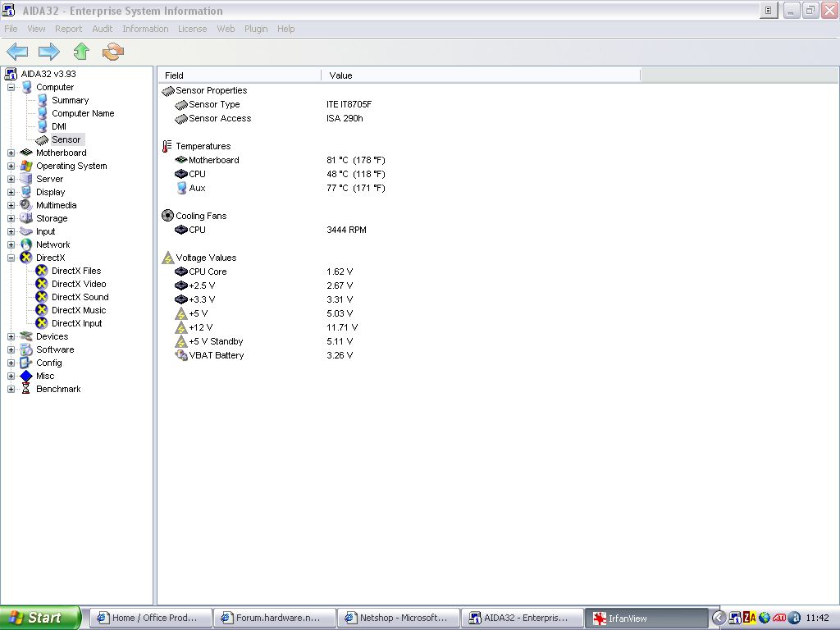
Task: Click the DirectX Music icon
Action: pos(42,310)
